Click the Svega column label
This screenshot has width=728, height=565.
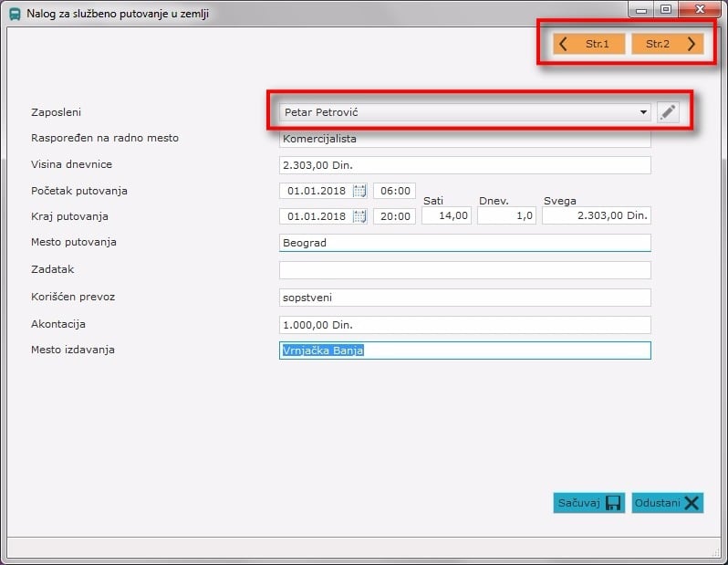(x=560, y=201)
